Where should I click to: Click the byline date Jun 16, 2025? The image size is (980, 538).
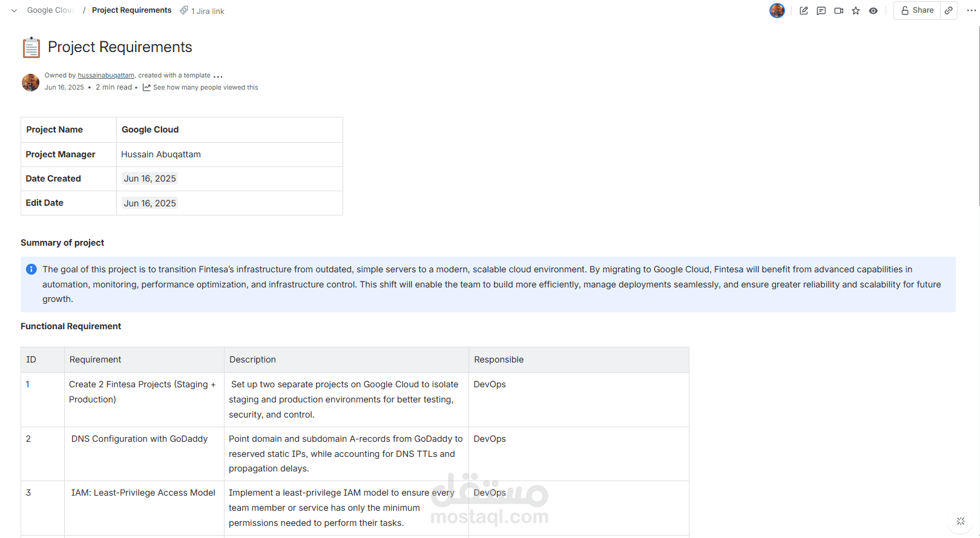pyautogui.click(x=64, y=87)
